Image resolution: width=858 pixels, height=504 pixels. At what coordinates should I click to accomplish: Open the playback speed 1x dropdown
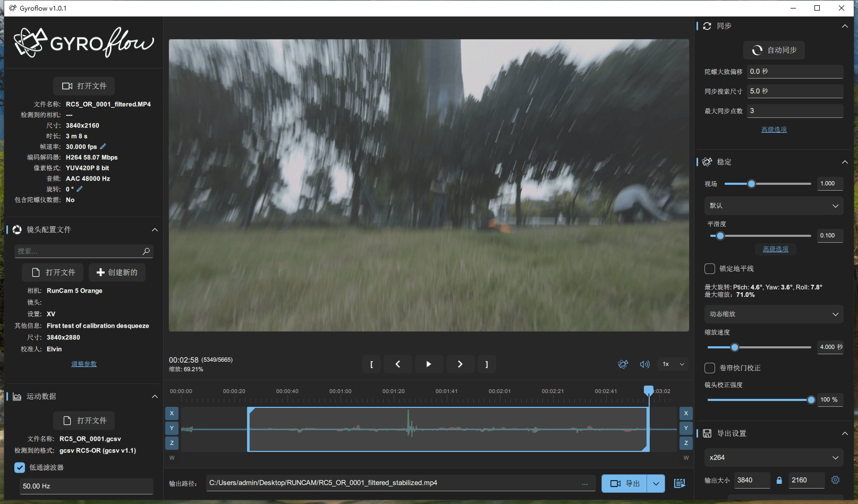[x=674, y=364]
